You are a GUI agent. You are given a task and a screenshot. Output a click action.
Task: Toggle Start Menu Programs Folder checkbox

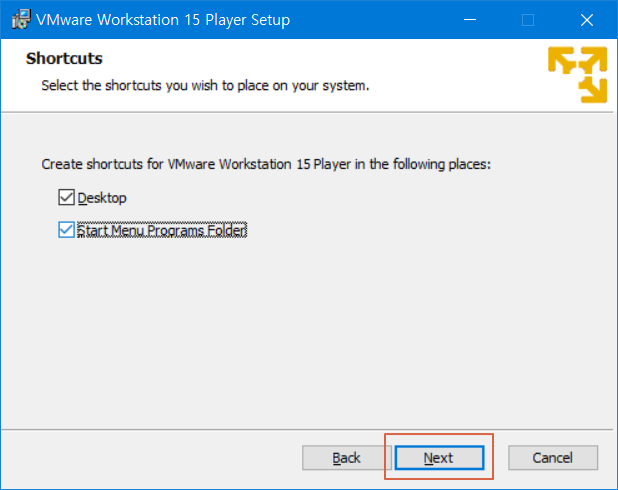tap(66, 230)
